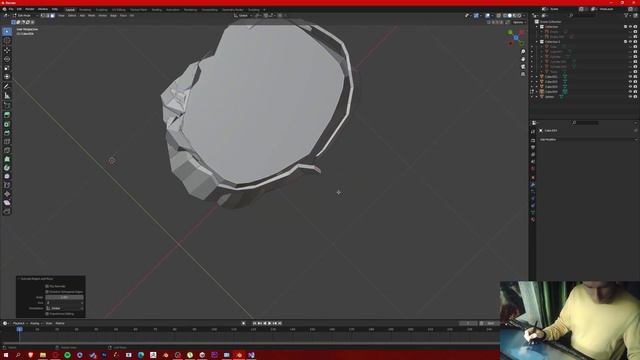Viewport: 640px width, 360px height.
Task: Switch to vertex select mode
Action: pos(43,16)
